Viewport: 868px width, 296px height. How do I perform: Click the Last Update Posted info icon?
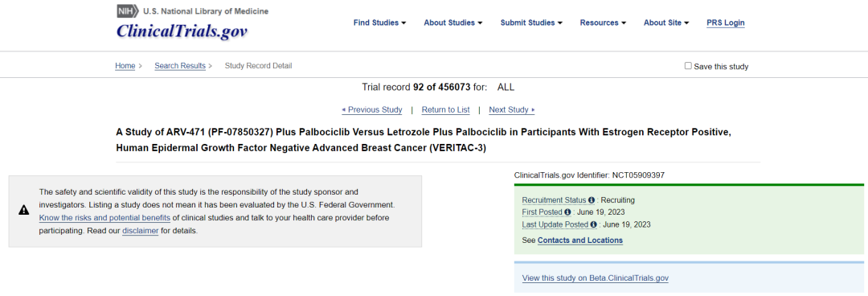593,224
